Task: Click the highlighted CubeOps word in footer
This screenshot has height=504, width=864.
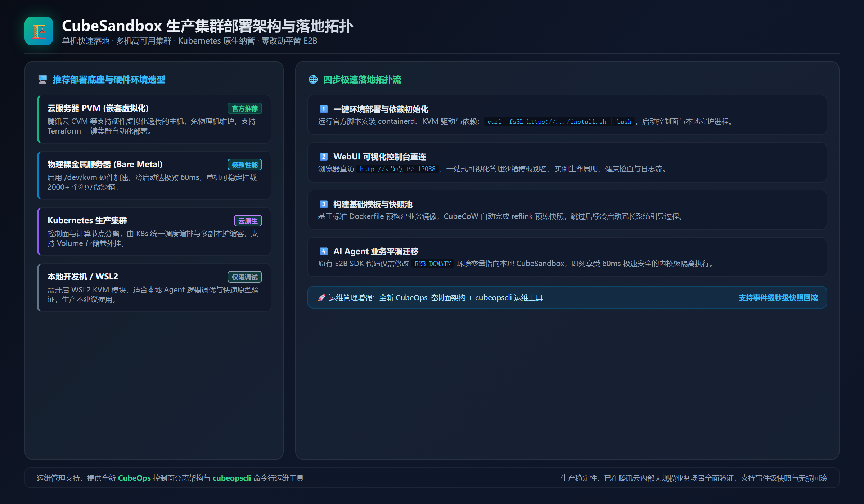Action: pos(134,478)
